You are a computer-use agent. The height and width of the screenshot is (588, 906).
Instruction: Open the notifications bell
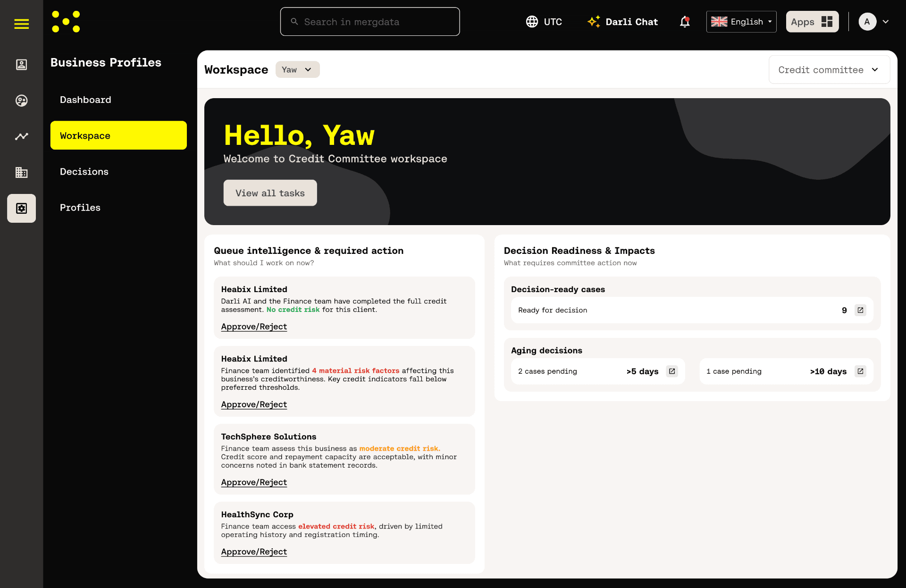tap(685, 22)
